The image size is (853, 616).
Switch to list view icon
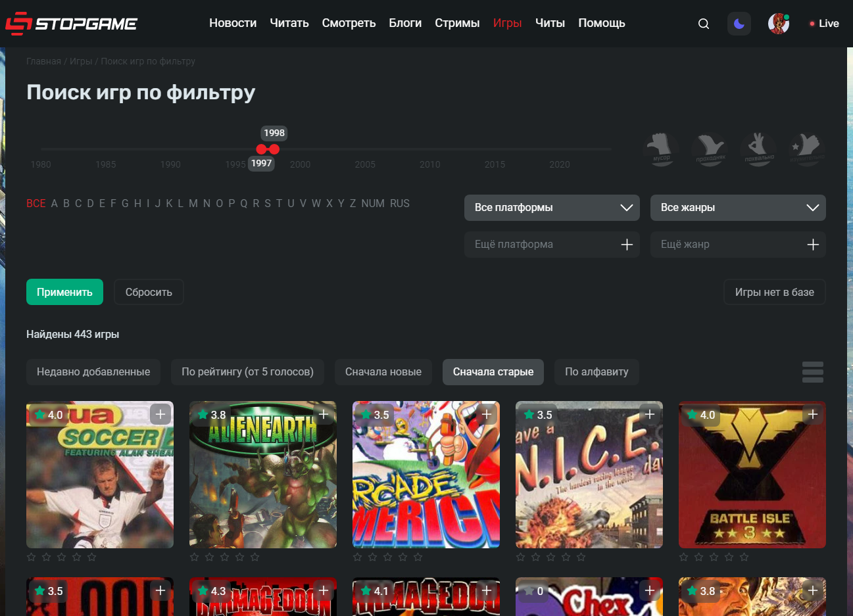click(813, 372)
